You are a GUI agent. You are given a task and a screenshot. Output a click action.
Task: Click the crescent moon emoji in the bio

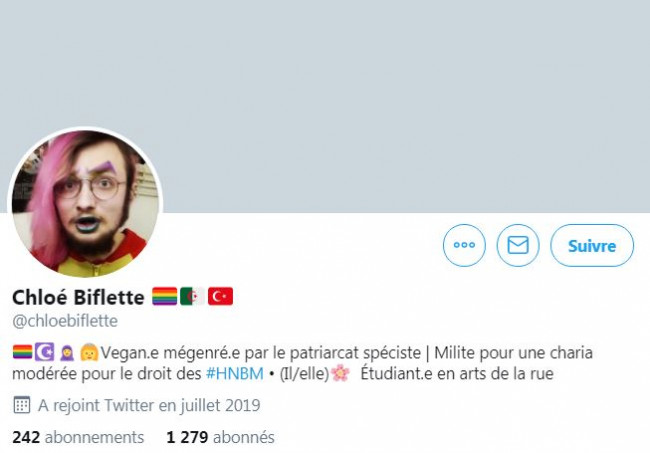(44, 352)
